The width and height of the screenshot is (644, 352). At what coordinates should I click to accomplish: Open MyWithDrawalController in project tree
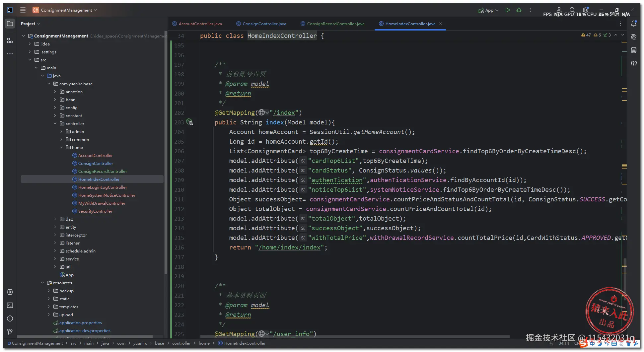[x=102, y=203]
